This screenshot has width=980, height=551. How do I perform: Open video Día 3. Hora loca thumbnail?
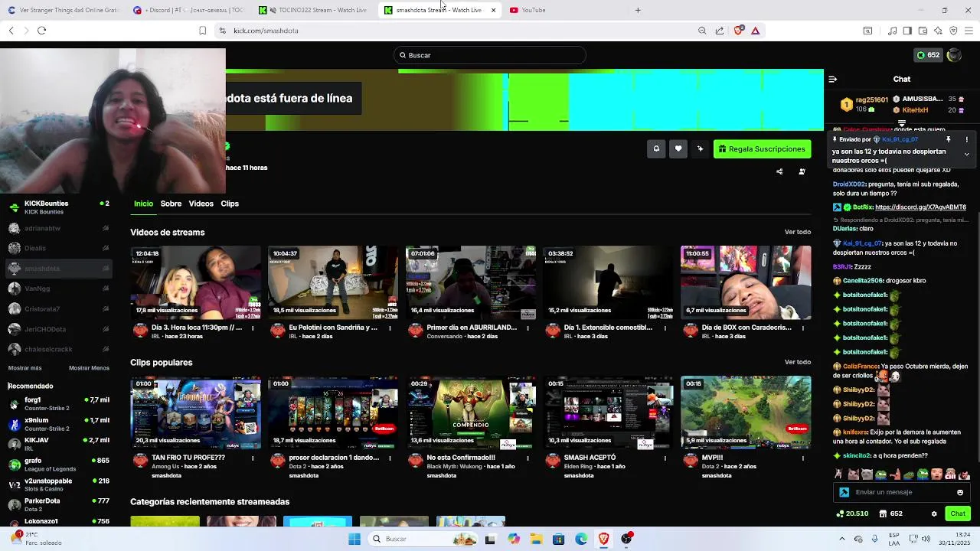pos(195,282)
